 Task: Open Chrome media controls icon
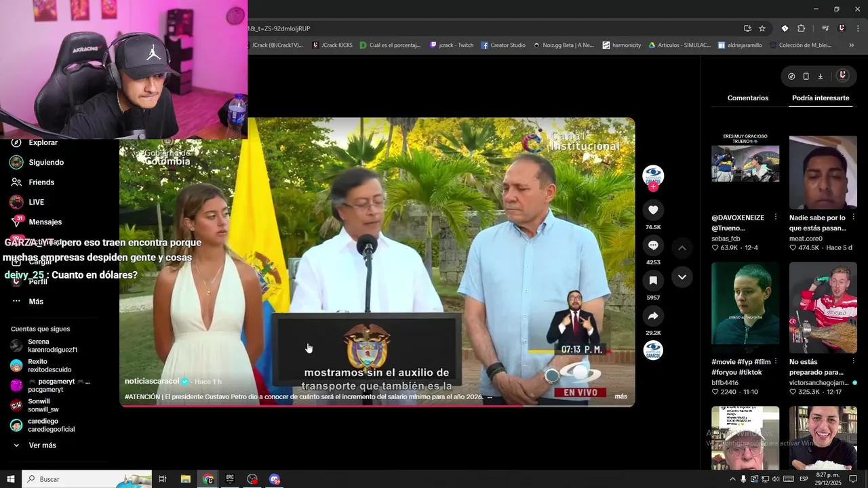click(825, 28)
